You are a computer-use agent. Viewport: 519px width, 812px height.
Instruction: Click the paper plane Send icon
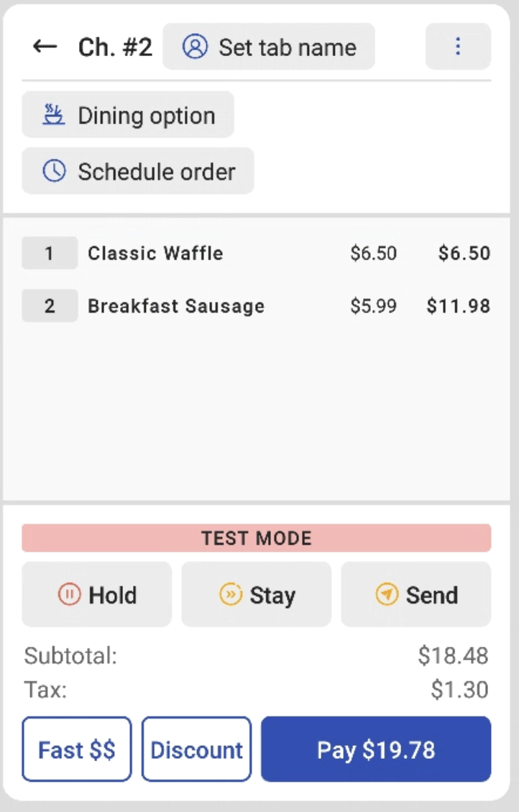click(x=387, y=594)
